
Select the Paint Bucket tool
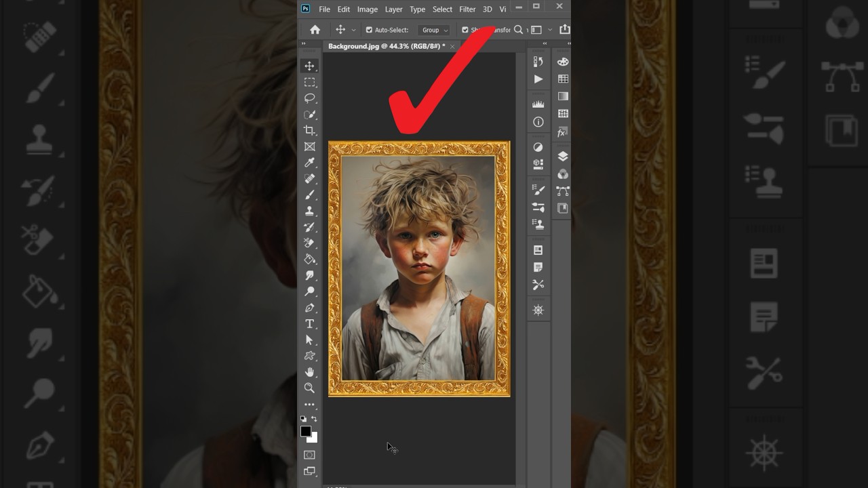tap(309, 259)
